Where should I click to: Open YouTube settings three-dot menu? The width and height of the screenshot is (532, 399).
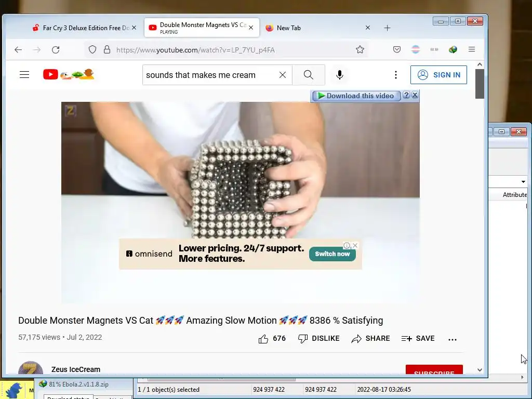pos(395,75)
